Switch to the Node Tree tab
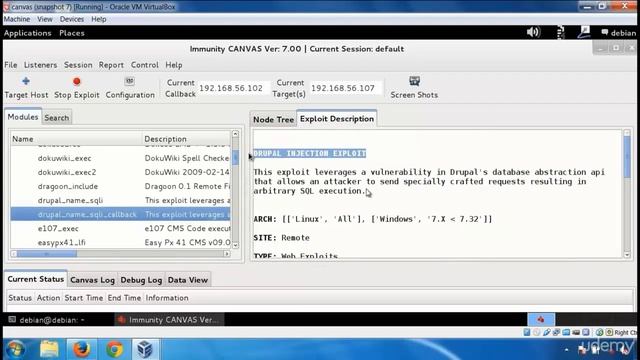The image size is (640, 360). click(x=273, y=120)
